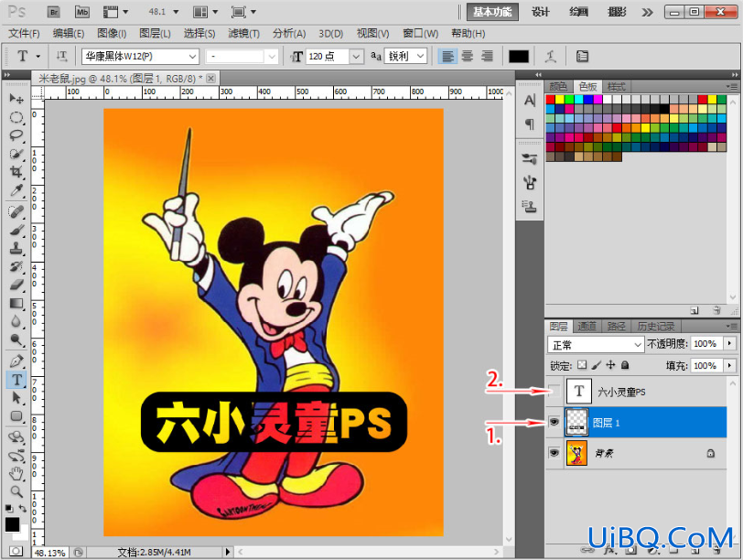
Task: Toggle lock image pixels brush icon
Action: (597, 365)
